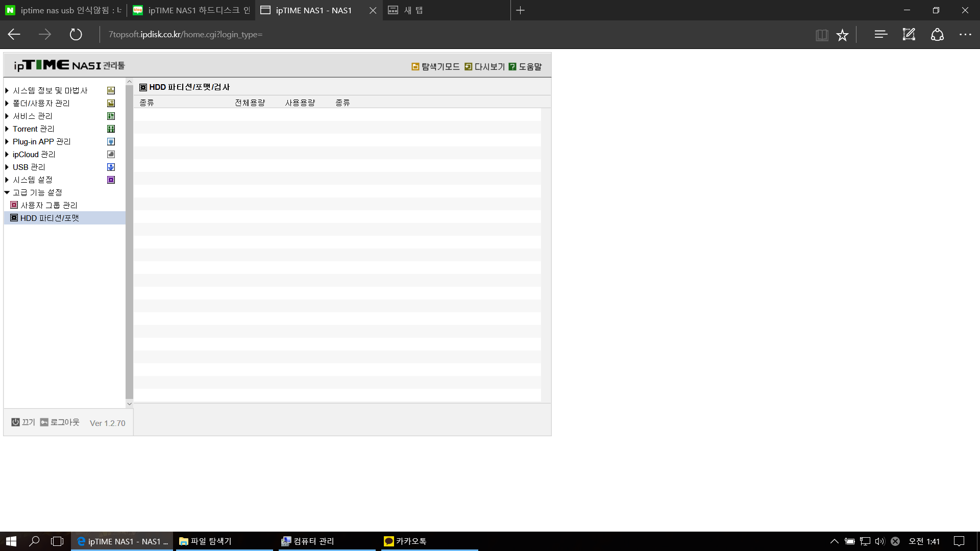
Task: Click the Torrent 관리 sidebar icon
Action: (111, 129)
